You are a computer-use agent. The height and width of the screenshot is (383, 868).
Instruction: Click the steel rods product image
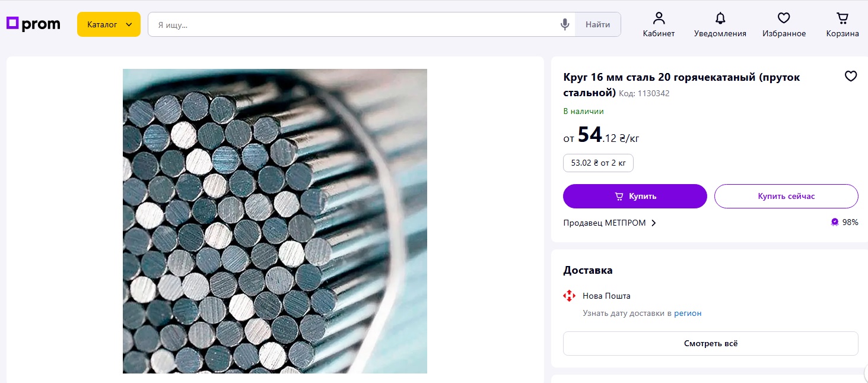[275, 221]
